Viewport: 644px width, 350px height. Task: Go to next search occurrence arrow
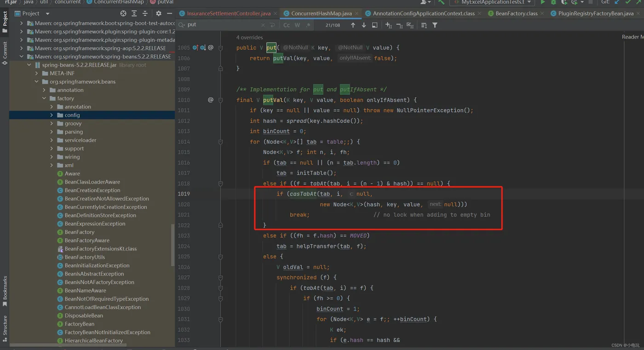(364, 25)
